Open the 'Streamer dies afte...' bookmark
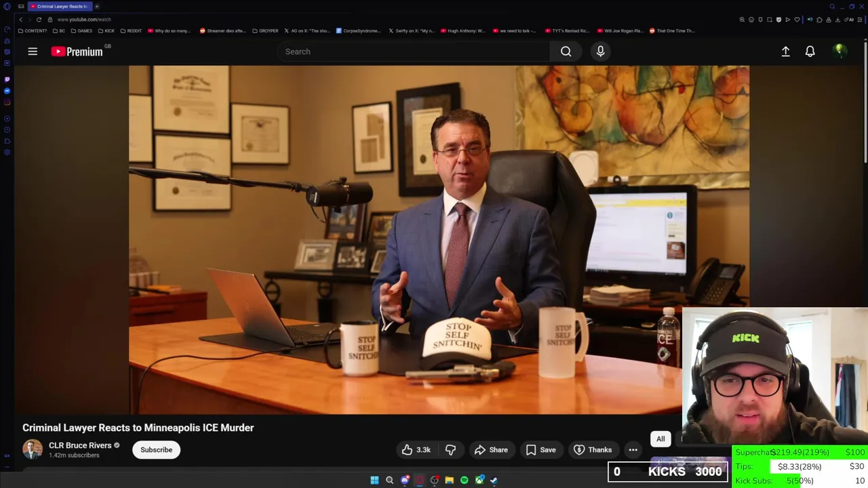This screenshot has width=868, height=488. click(222, 30)
